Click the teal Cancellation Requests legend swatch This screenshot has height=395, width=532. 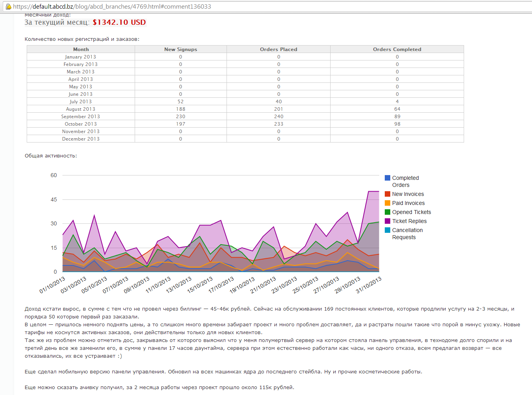[x=388, y=230]
